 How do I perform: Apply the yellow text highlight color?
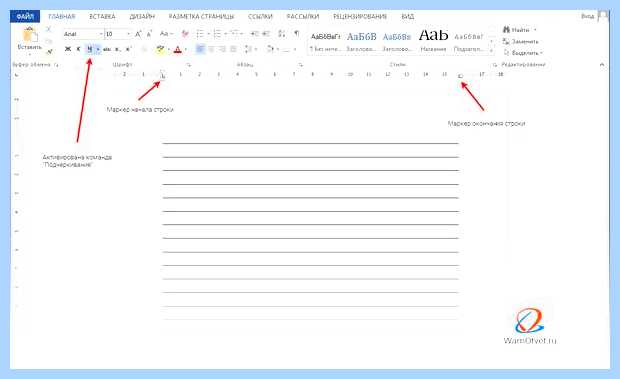pos(160,49)
